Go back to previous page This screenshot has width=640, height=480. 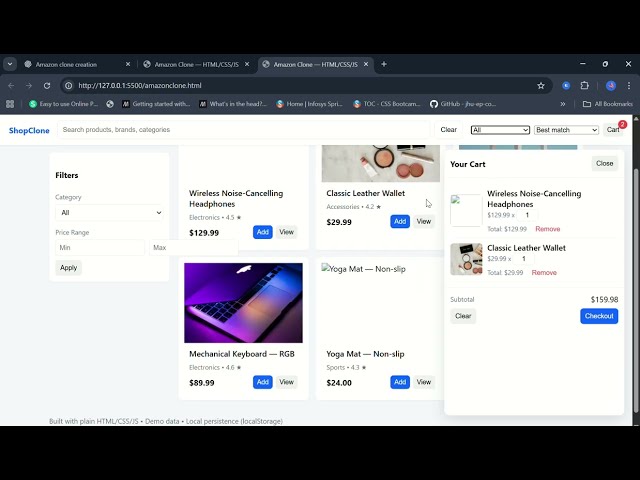11,86
